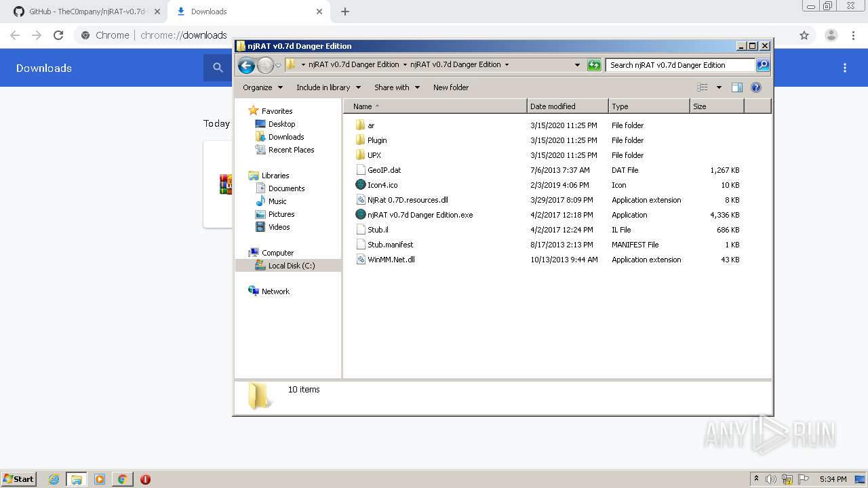
Task: Click Explorer's greyed Forward arrow button
Action: [x=265, y=65]
